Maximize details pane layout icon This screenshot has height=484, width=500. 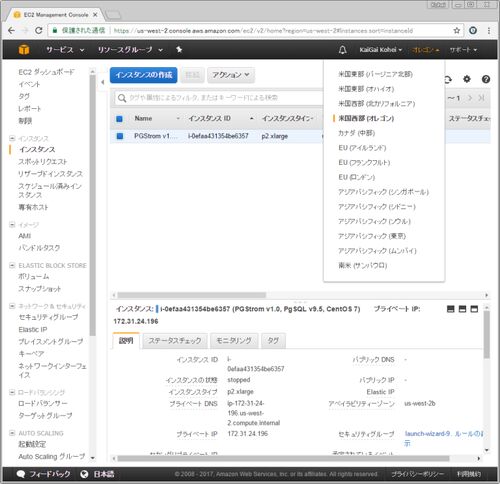(474, 309)
